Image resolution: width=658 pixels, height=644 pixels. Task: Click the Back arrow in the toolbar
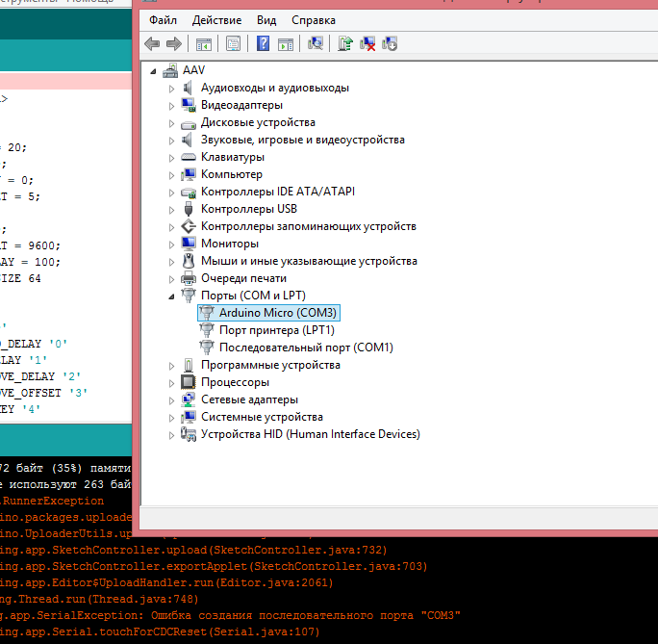click(152, 43)
